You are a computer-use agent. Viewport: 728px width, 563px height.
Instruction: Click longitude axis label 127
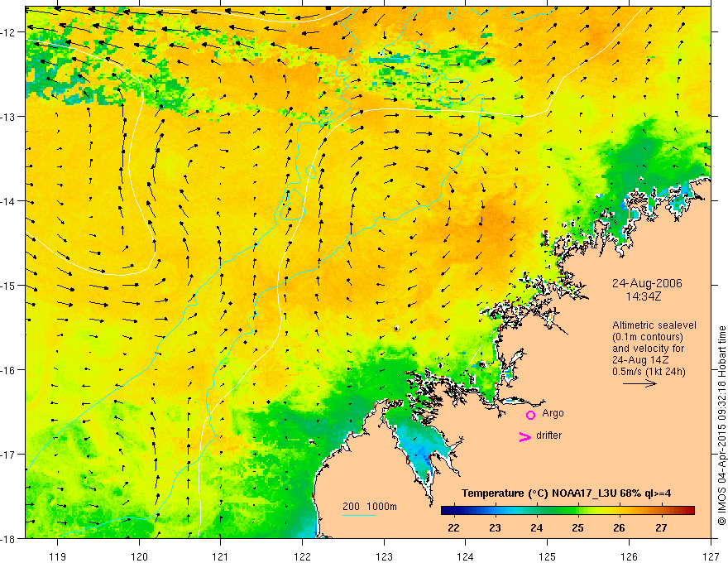click(711, 556)
